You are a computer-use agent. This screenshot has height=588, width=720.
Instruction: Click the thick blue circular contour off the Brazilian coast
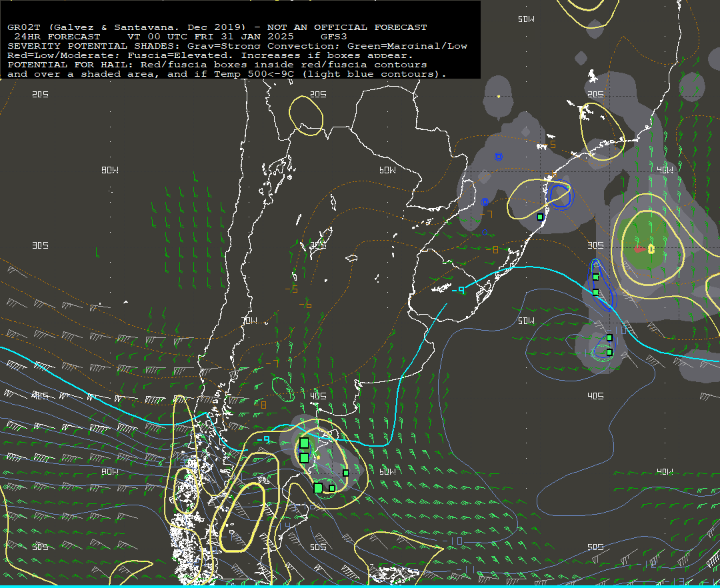click(561, 195)
